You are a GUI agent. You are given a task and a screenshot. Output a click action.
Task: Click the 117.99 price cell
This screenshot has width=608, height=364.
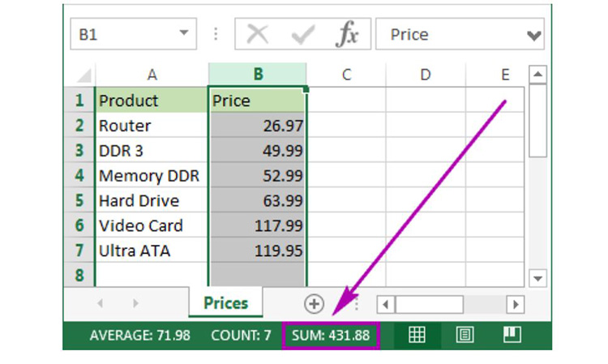pyautogui.click(x=258, y=225)
